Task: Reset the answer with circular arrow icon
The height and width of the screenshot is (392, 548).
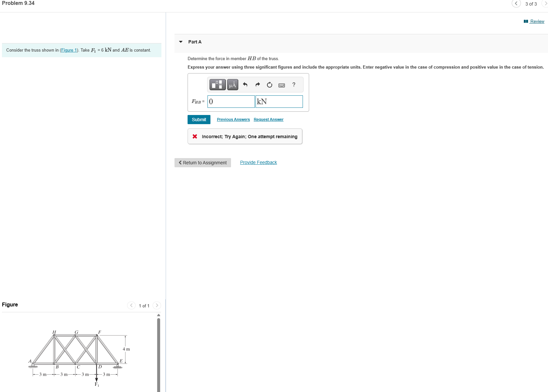Action: [x=270, y=85]
